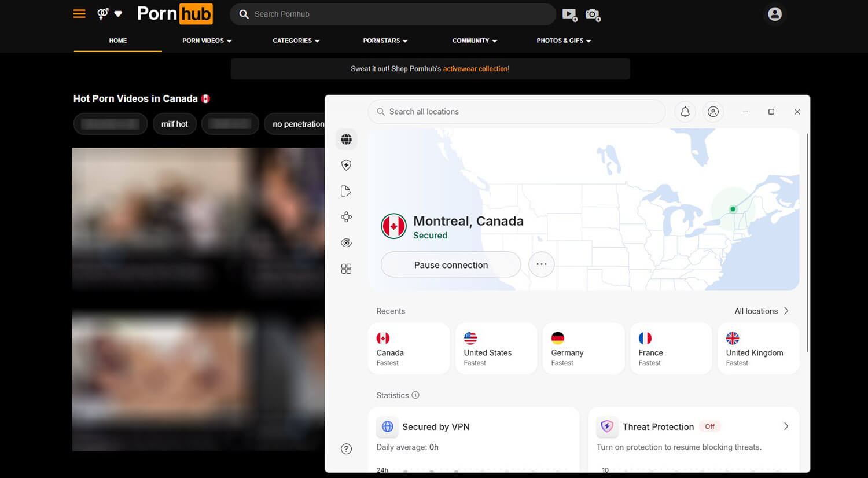Click the Search all locations field
The height and width of the screenshot is (478, 868).
(516, 112)
